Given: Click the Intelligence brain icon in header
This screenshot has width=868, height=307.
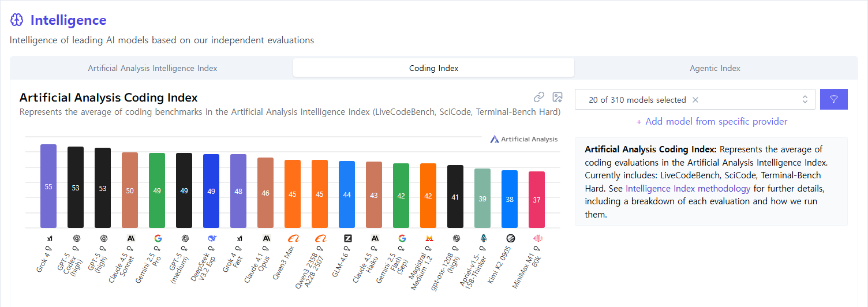Looking at the screenshot, I should [17, 20].
